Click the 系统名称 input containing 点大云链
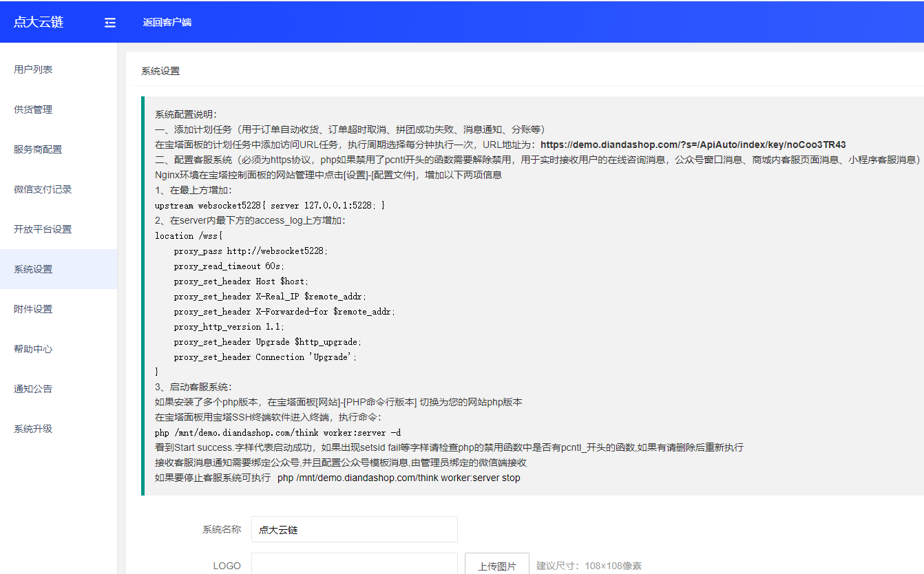The width and height of the screenshot is (924, 574). click(x=355, y=529)
